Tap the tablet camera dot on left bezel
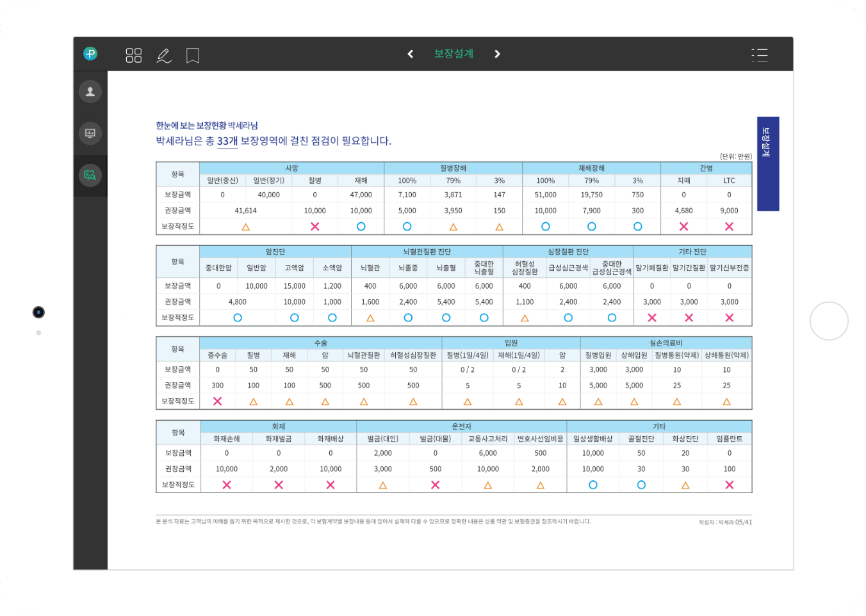This screenshot has width=866, height=616. tap(38, 312)
